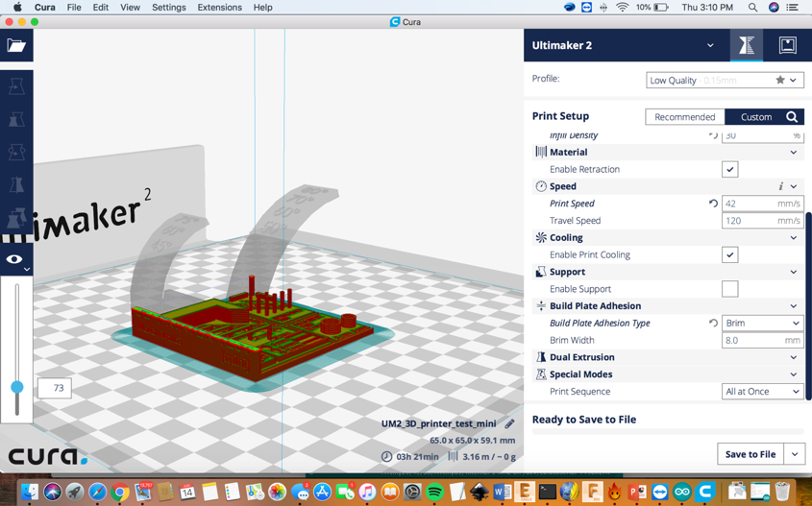Open the Ultimaker 2 printer dropdown
The height and width of the screenshot is (506, 812).
click(x=710, y=45)
